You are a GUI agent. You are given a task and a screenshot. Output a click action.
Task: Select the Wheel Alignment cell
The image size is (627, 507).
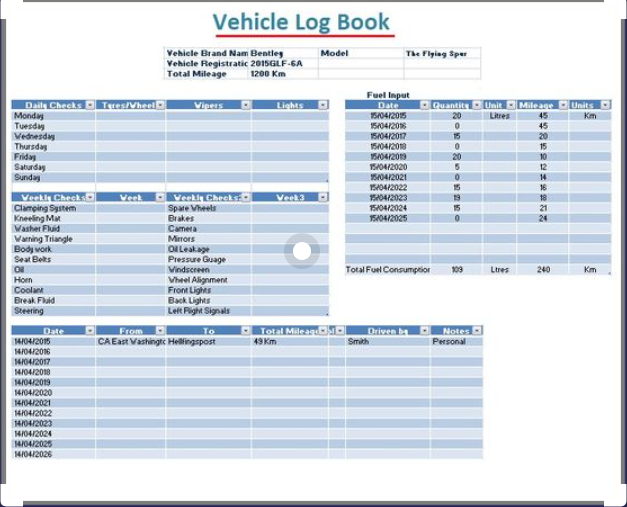(x=208, y=280)
